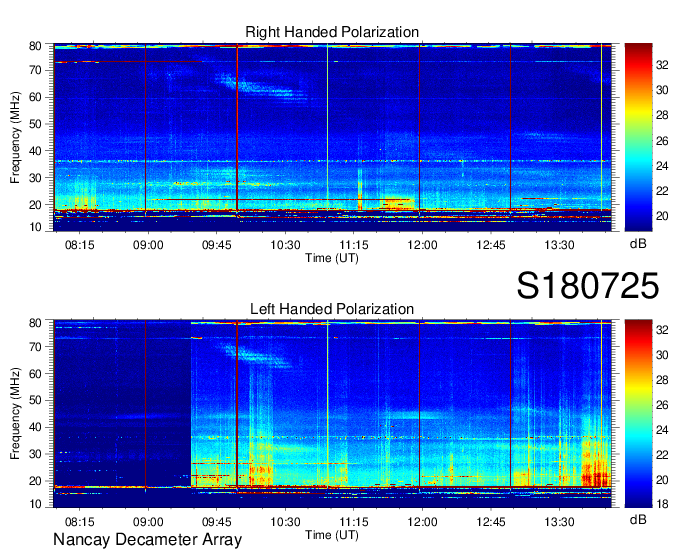
Task: Click the '11:15' tick of Right Handed plot
Action: 354,245
